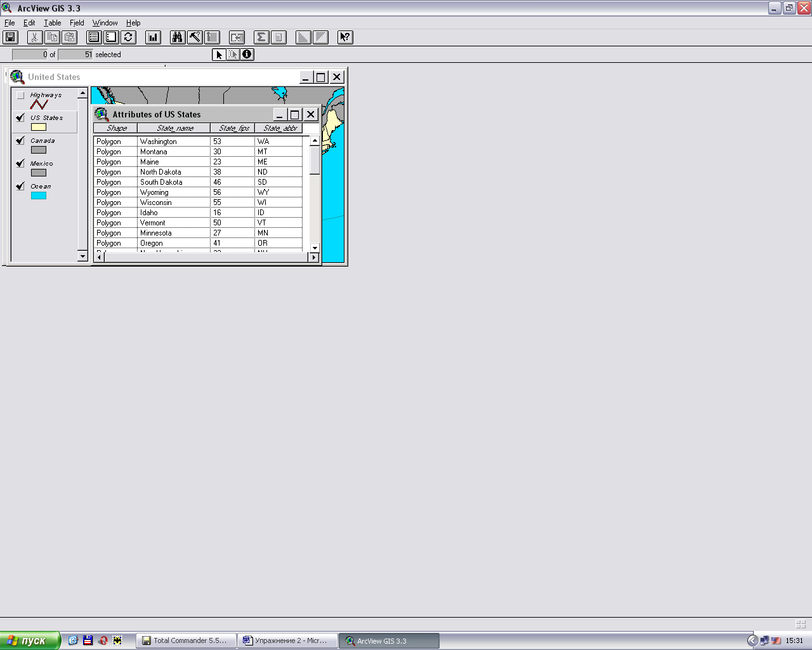Screen dimensions: 812x650
Task: Click the Sort Descending icon
Action: 320,37
